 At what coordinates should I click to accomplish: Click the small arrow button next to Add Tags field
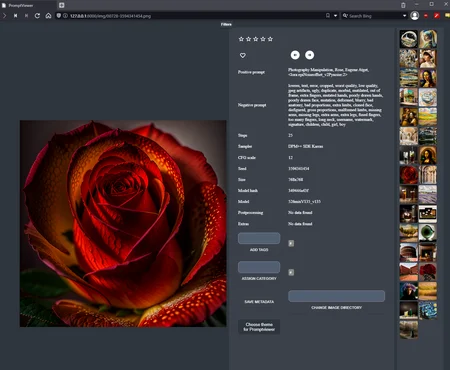pos(291,243)
